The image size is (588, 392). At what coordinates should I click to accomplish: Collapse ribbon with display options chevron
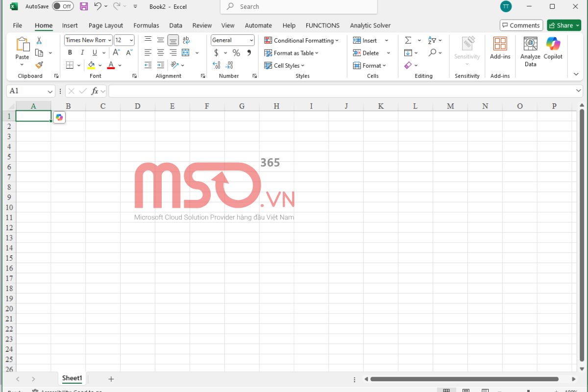coord(576,74)
